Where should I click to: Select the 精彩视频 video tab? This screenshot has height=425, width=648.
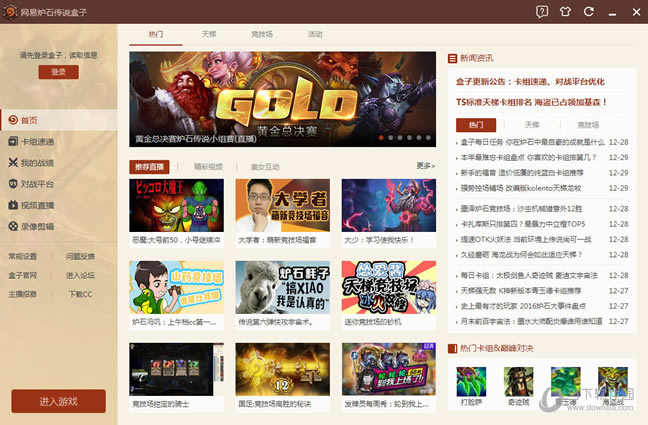click(x=209, y=166)
